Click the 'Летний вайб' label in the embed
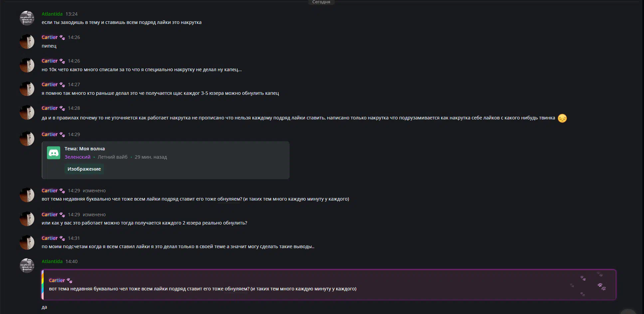This screenshot has width=644, height=314. click(112, 157)
